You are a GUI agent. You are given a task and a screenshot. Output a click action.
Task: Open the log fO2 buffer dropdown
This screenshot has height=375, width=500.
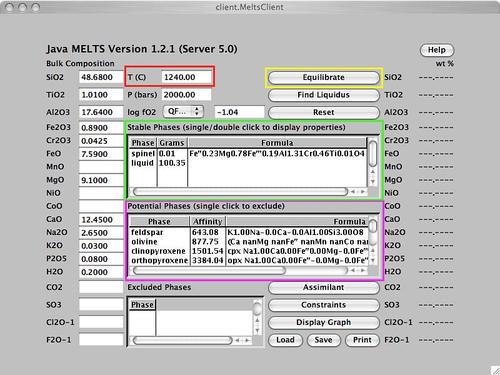tap(183, 111)
